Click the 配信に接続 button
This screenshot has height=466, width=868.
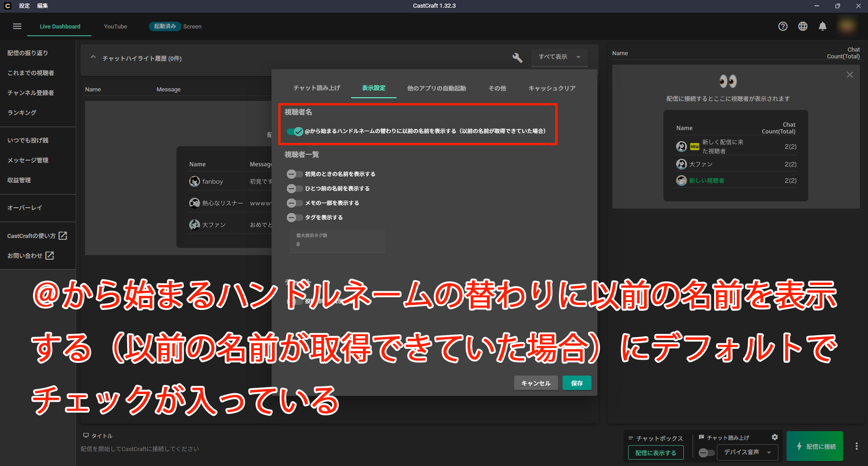pyautogui.click(x=814, y=446)
